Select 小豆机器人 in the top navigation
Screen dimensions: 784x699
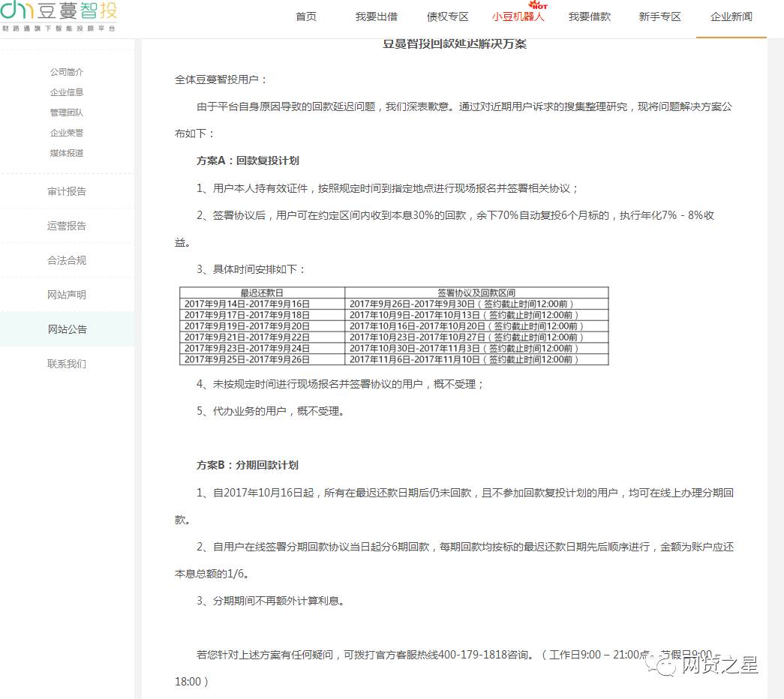click(x=518, y=16)
